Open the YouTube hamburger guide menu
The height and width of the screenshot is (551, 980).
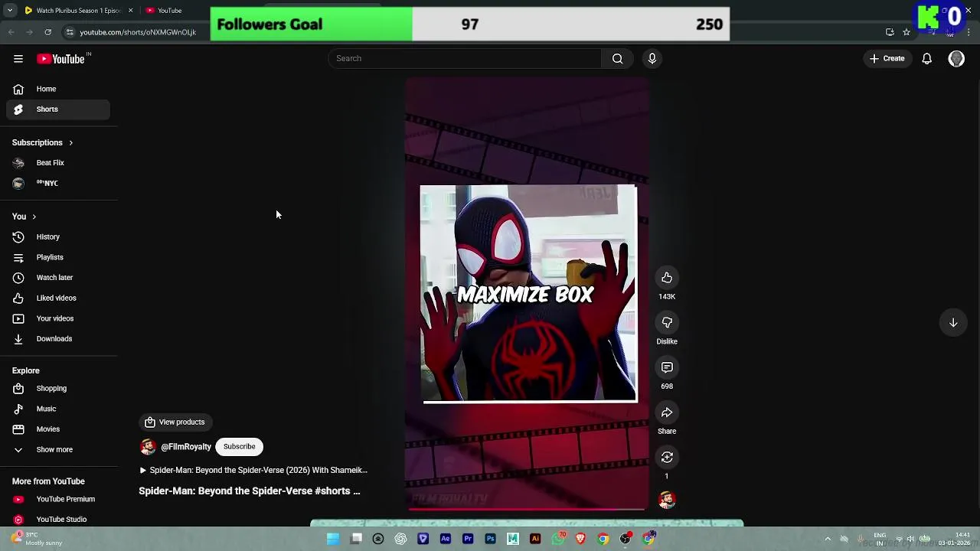point(18,59)
